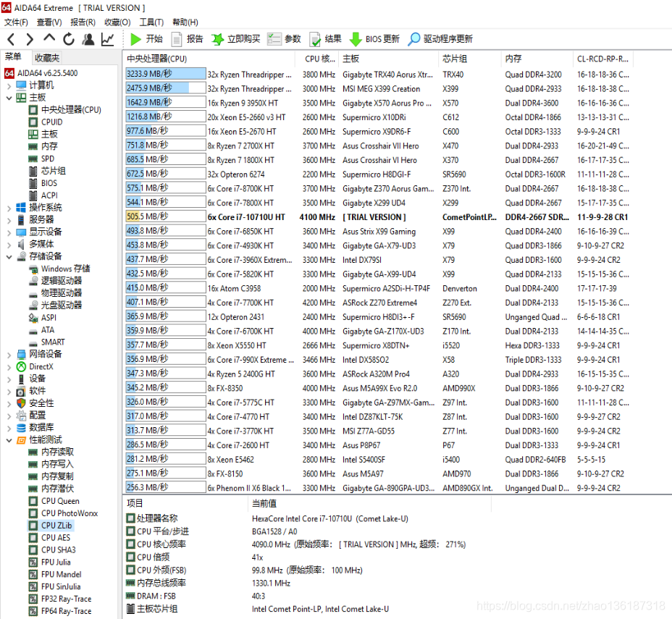Select DirectX tree item

pyautogui.click(x=35, y=366)
